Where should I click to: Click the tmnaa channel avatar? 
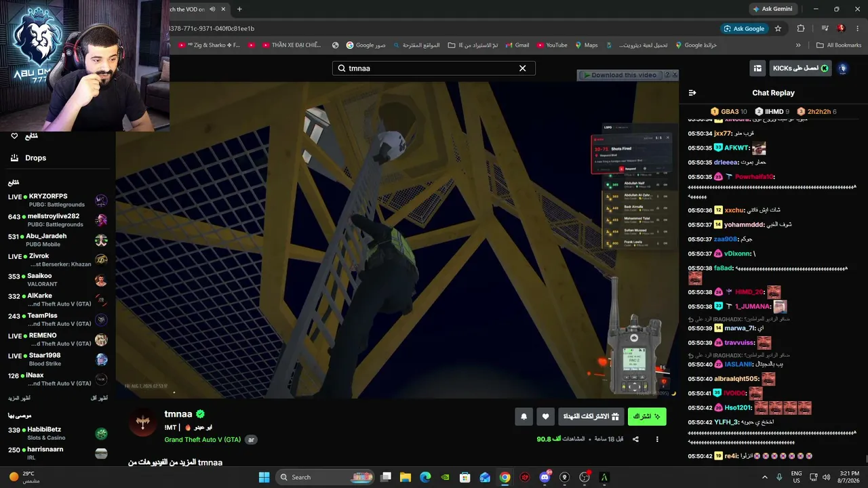click(142, 424)
